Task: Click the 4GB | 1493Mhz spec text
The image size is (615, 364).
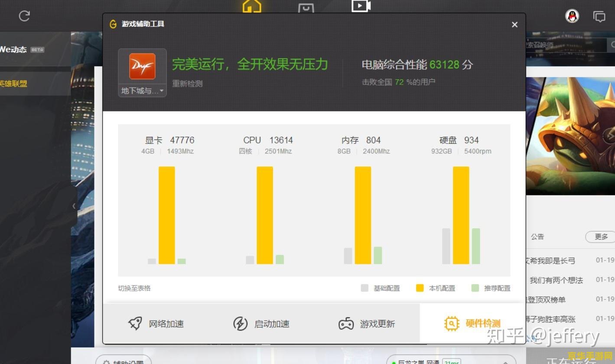Action: [167, 151]
